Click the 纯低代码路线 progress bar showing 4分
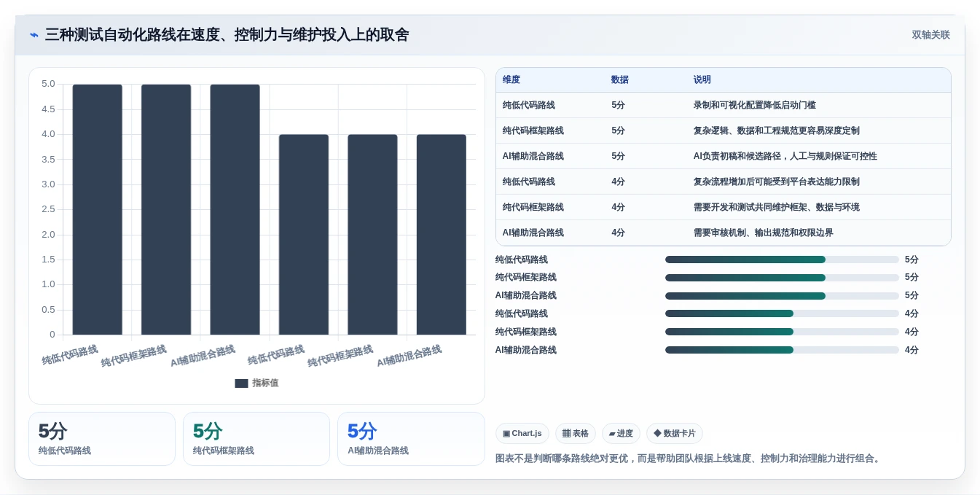Screen dimensions: 980x495 click(x=782, y=314)
